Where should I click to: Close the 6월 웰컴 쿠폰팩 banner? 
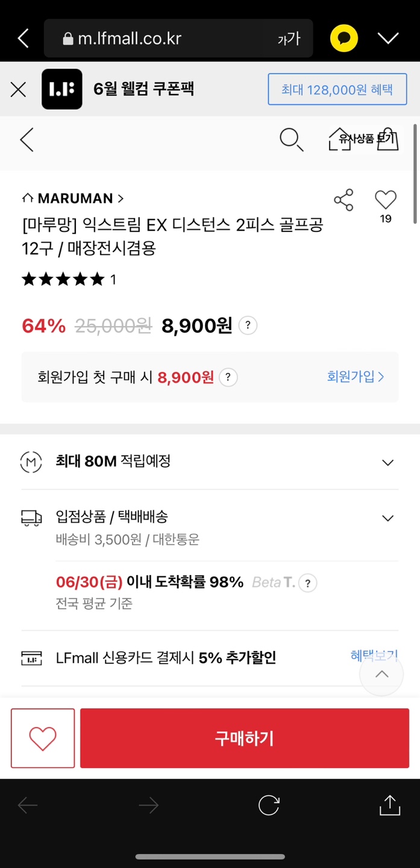[x=19, y=90]
